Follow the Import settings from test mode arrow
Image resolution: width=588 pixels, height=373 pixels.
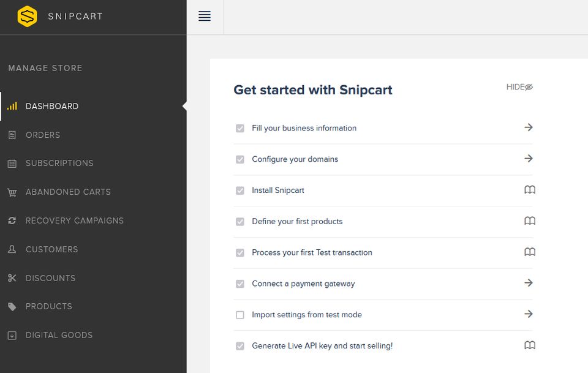point(528,314)
